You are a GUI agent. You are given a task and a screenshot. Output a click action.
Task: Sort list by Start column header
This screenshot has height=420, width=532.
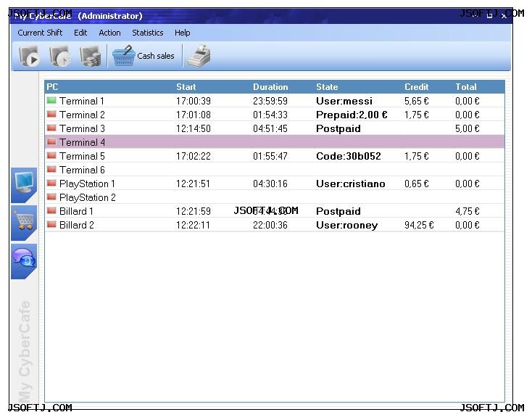point(186,87)
